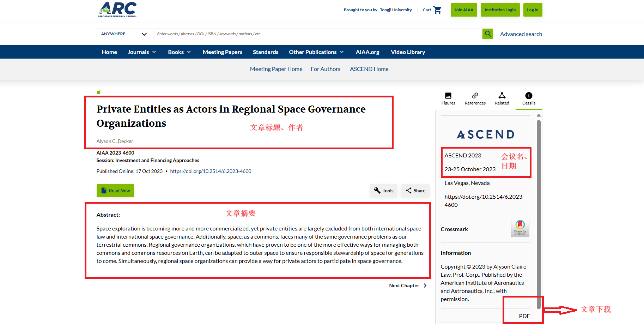
Task: Click the ARC Aerospace Research Central logo
Action: click(117, 10)
